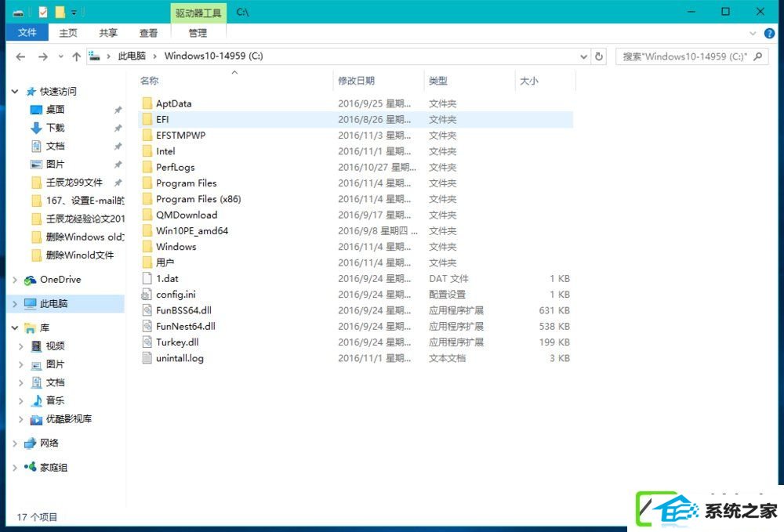Expand the 网络 tree node

point(15,443)
